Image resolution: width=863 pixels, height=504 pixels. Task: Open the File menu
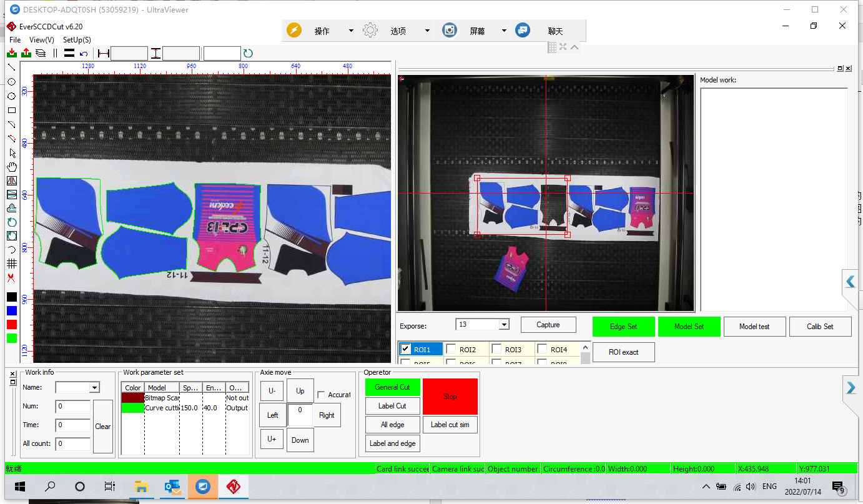[x=15, y=40]
